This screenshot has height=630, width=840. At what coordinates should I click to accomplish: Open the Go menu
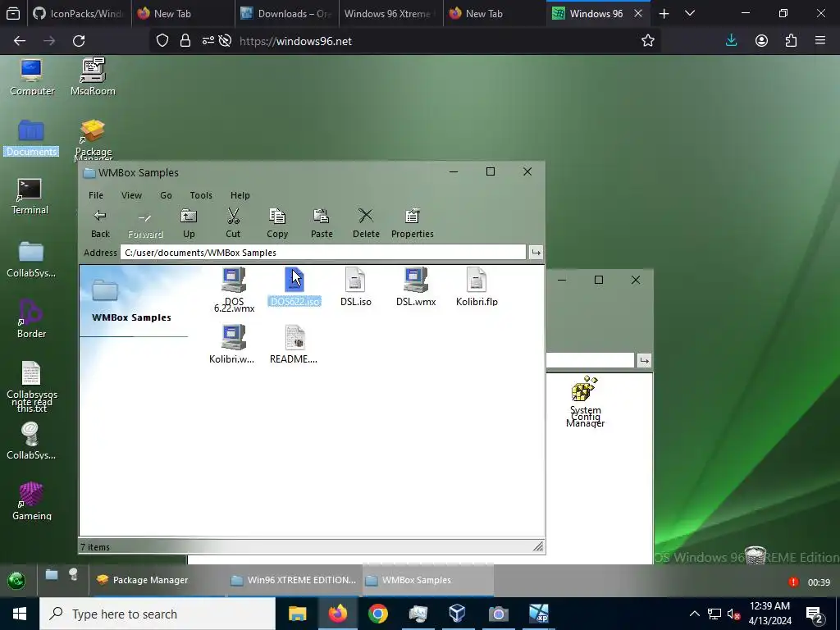coord(166,195)
